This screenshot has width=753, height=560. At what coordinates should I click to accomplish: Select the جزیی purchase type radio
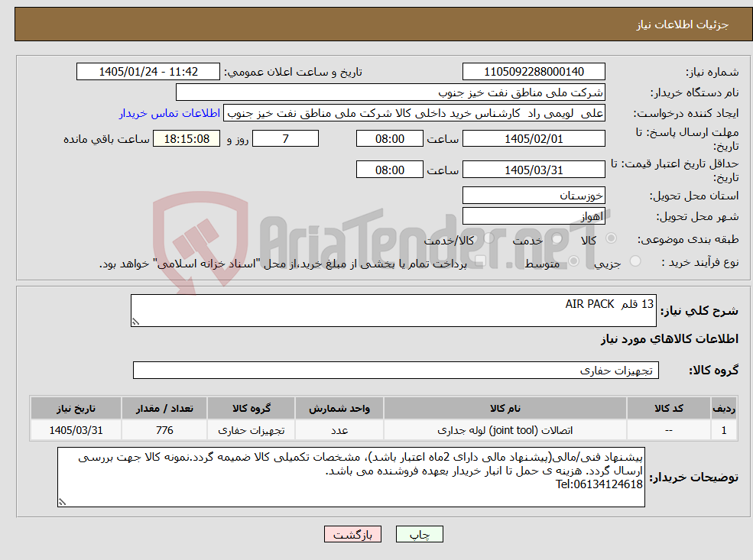635,261
